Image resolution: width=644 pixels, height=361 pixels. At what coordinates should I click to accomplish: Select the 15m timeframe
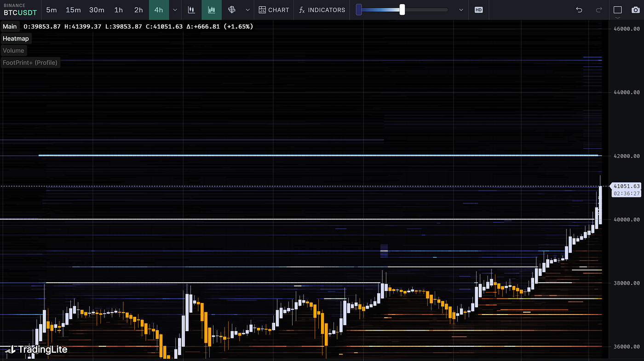click(73, 10)
